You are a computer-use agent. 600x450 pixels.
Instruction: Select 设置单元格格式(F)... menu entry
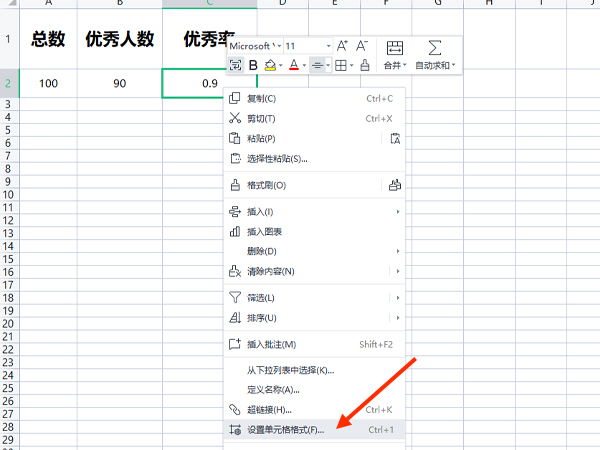(285, 429)
